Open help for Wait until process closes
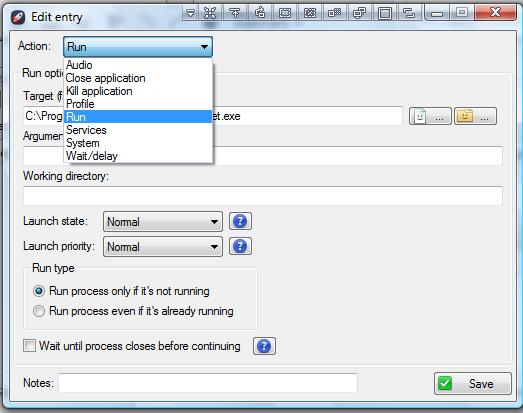 click(264, 346)
